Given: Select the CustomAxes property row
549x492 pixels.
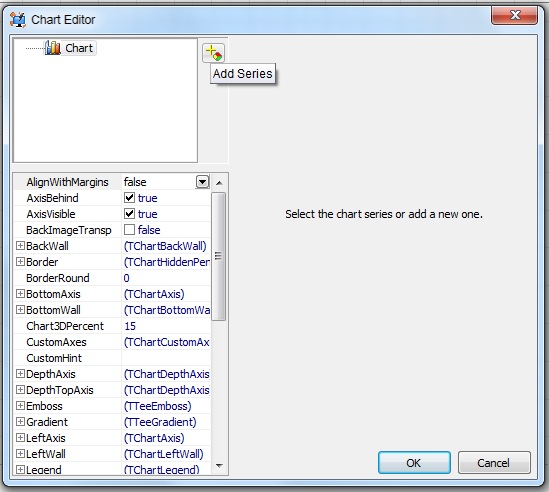Looking at the screenshot, I should (x=112, y=342).
